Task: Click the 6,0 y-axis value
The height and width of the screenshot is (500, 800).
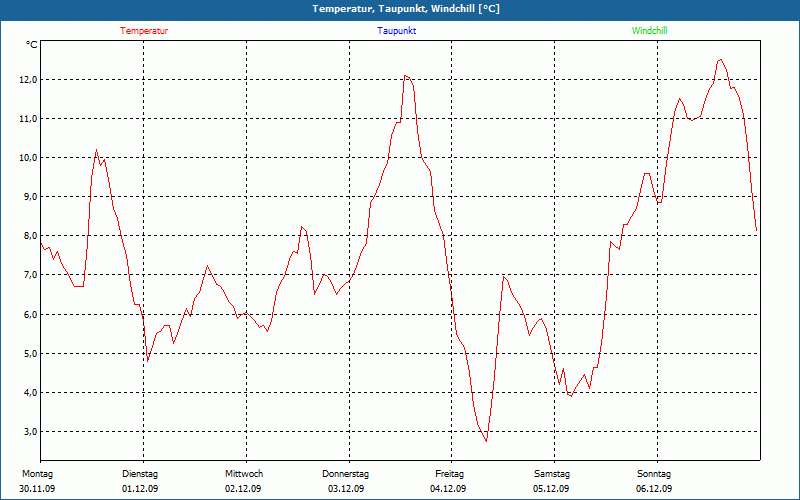Action: tap(30, 314)
